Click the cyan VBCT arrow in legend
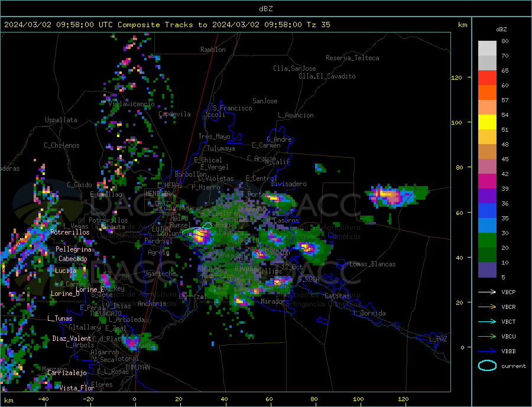Viewport: 532px width, 407px height. [x=487, y=321]
